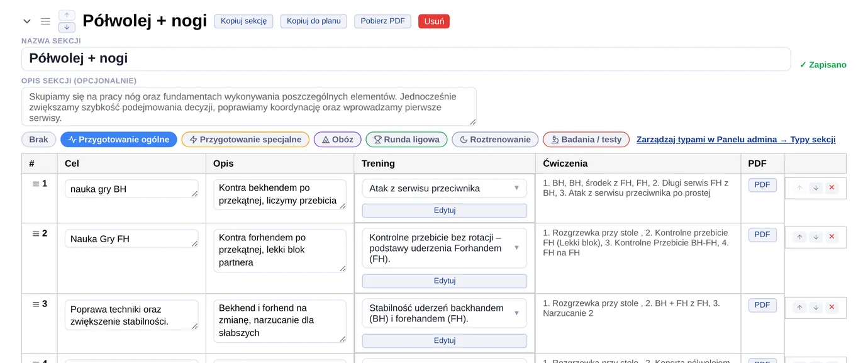This screenshot has width=868, height=363.
Task: Collapse the Półwolej + nogi section chevron
Action: [x=27, y=21]
